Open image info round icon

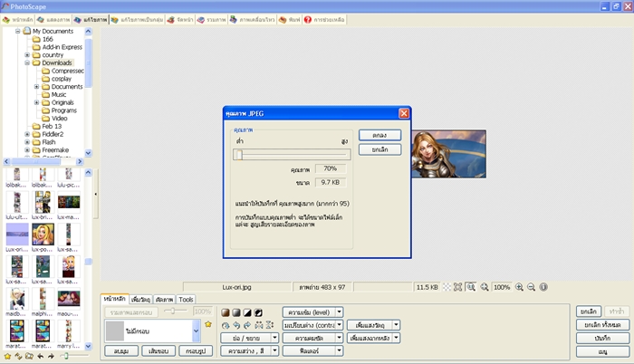543,287
